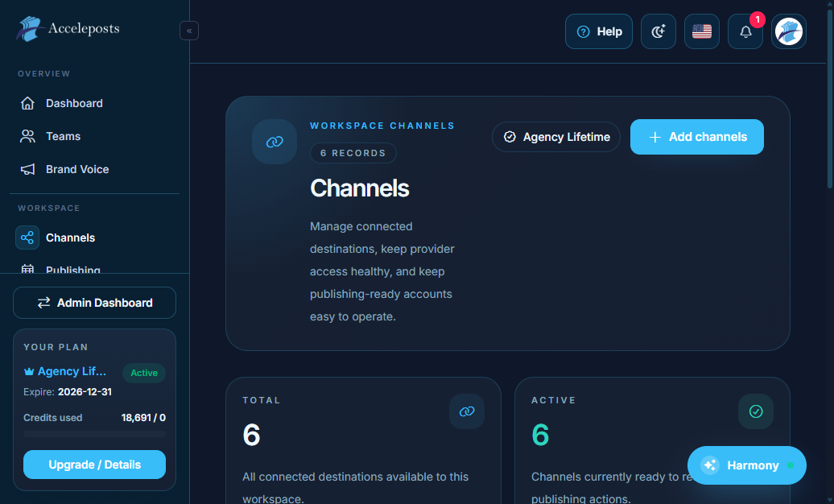Click the Channels page heading
The height and width of the screenshot is (504, 834).
(360, 188)
